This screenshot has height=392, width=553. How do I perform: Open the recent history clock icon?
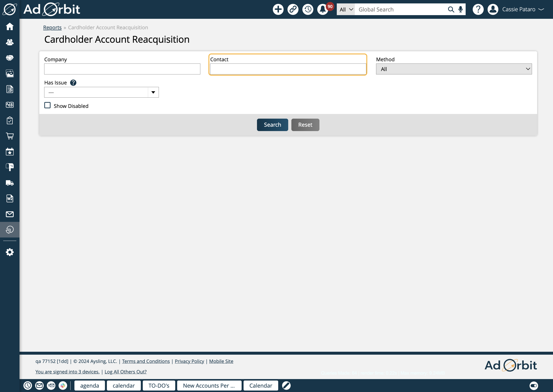coord(308,10)
